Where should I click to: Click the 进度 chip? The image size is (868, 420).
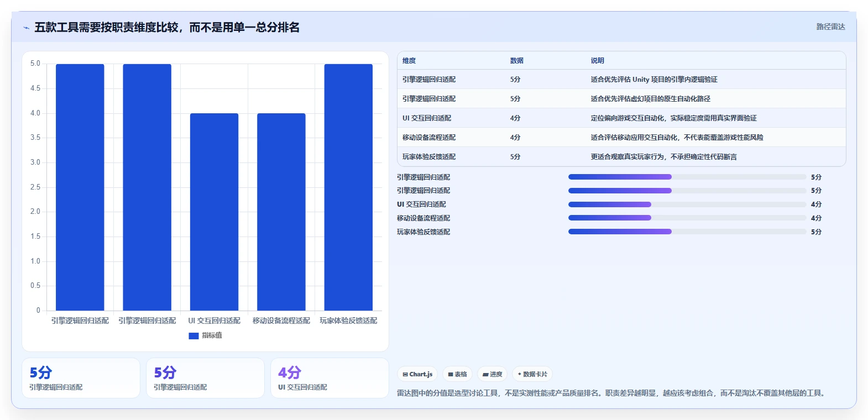[x=492, y=374]
